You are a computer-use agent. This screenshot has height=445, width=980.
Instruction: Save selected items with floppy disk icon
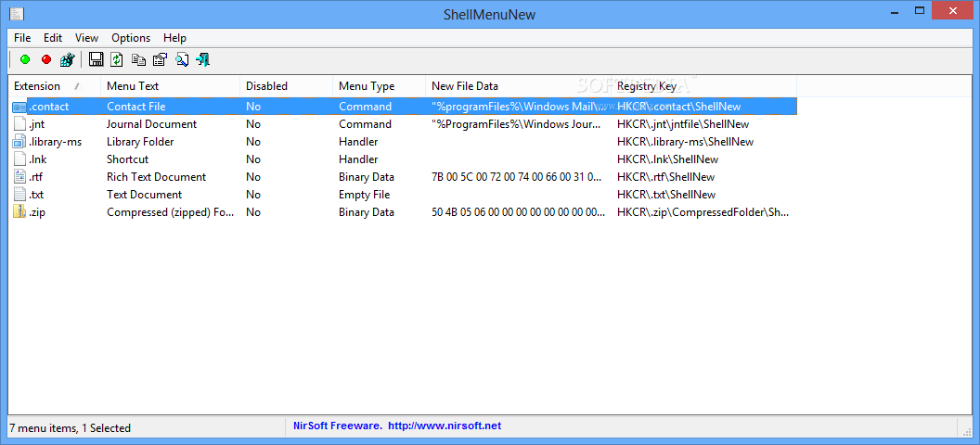(x=96, y=60)
